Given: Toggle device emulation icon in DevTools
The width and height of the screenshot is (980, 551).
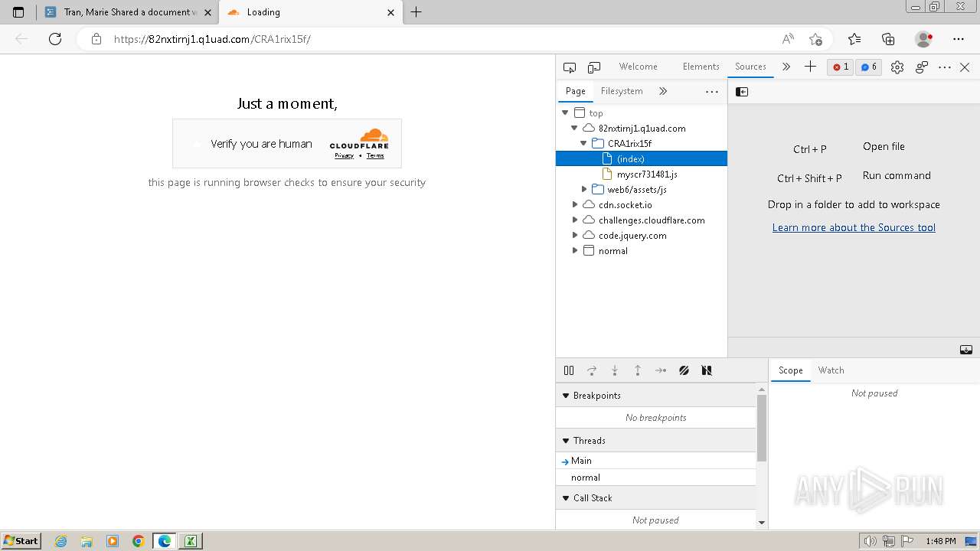Looking at the screenshot, I should 594,67.
